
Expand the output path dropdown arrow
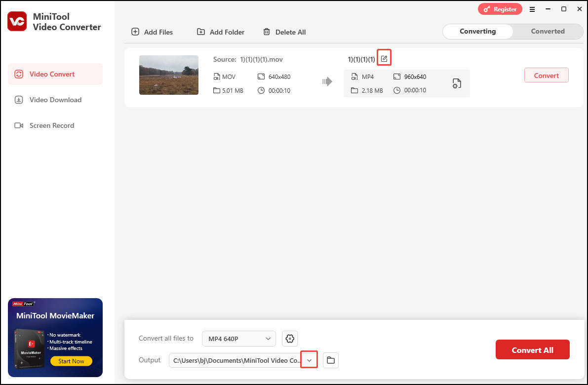(309, 360)
